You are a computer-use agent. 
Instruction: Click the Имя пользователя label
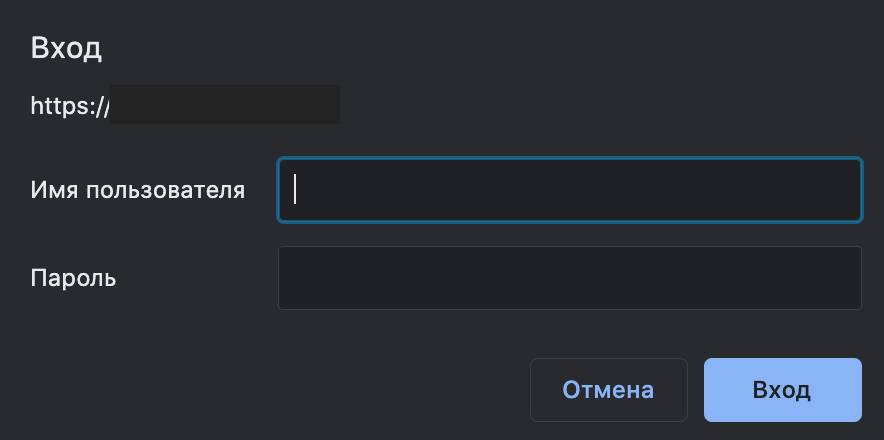138,190
